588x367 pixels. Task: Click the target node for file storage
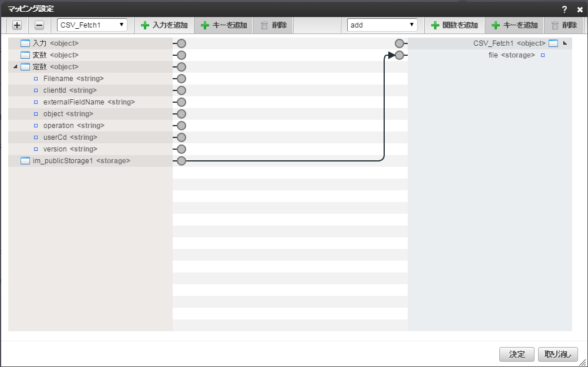tap(399, 55)
